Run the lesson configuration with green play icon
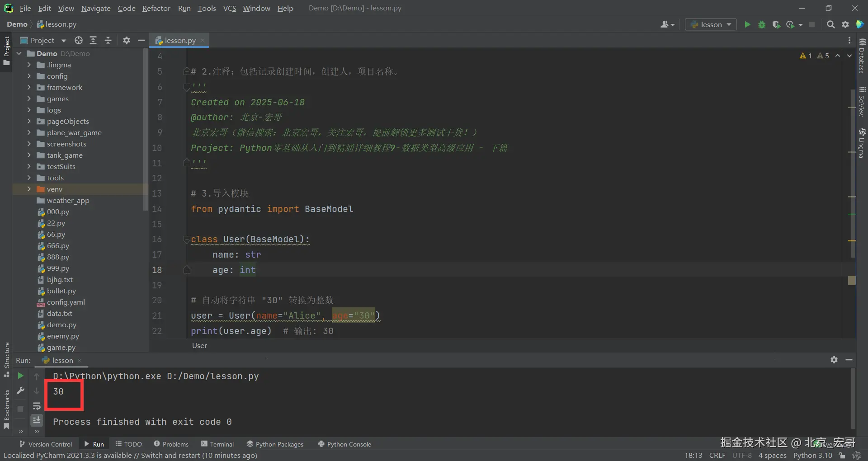Viewport: 868px width, 461px height. click(x=747, y=24)
